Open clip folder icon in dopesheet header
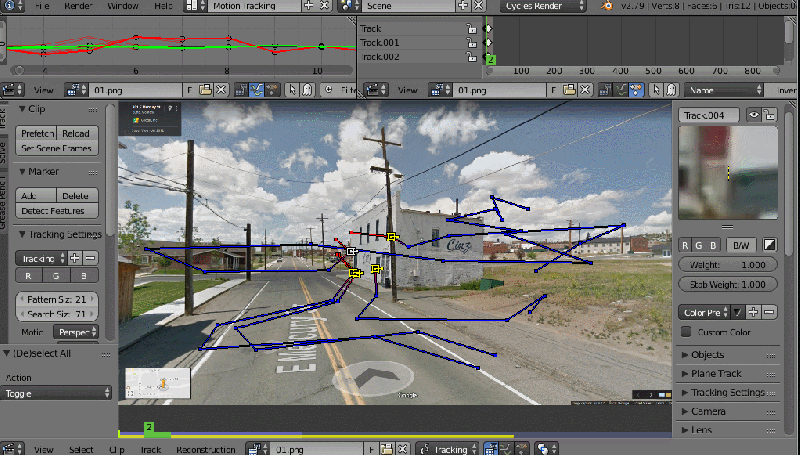This screenshot has width=800, height=455. click(x=569, y=90)
